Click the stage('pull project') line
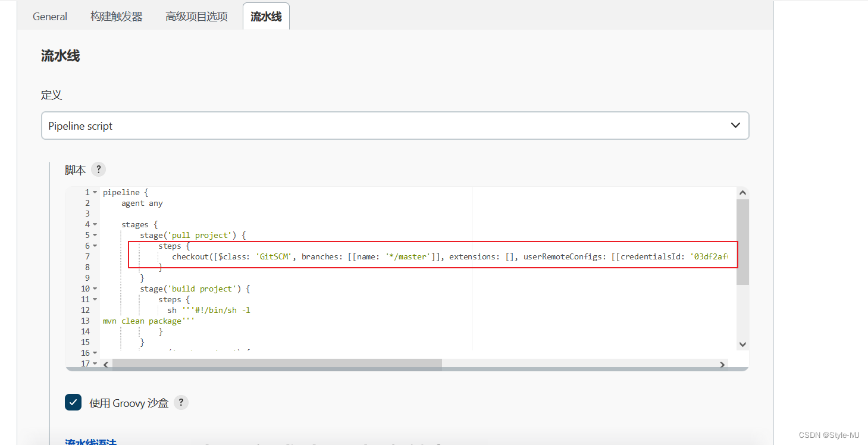 coord(193,236)
